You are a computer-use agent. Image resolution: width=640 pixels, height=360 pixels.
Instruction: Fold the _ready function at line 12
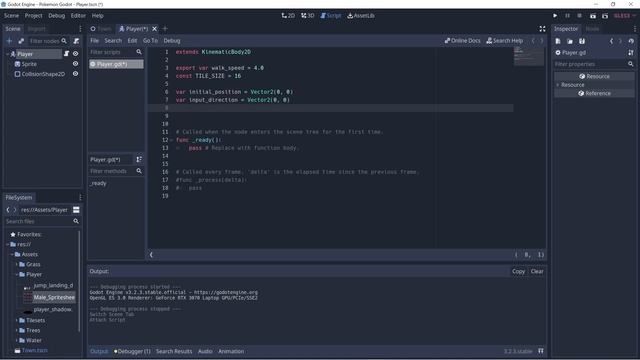[x=172, y=140]
